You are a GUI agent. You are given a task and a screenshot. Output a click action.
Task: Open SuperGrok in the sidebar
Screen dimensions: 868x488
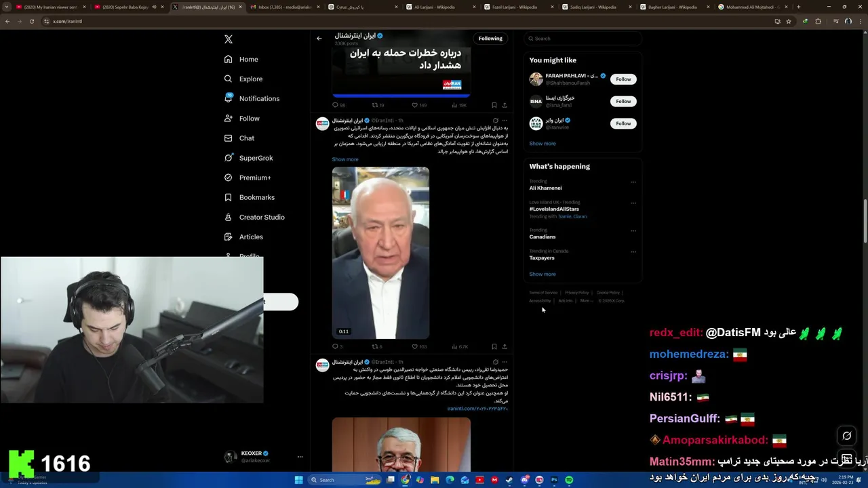pos(248,158)
